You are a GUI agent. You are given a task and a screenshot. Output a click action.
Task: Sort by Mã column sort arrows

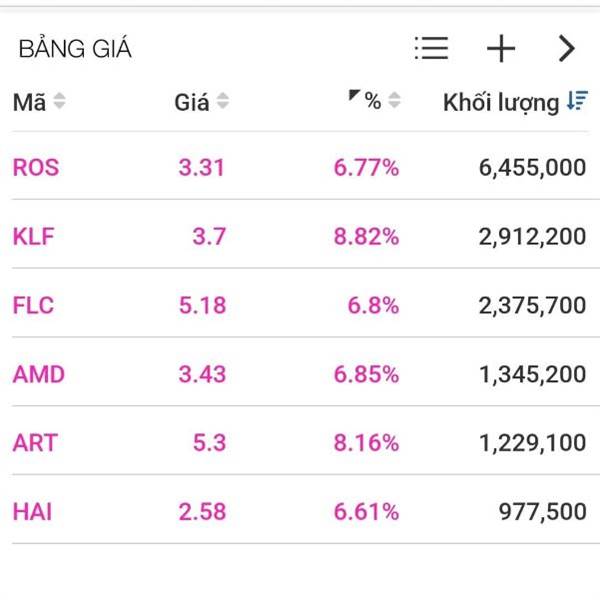59,101
